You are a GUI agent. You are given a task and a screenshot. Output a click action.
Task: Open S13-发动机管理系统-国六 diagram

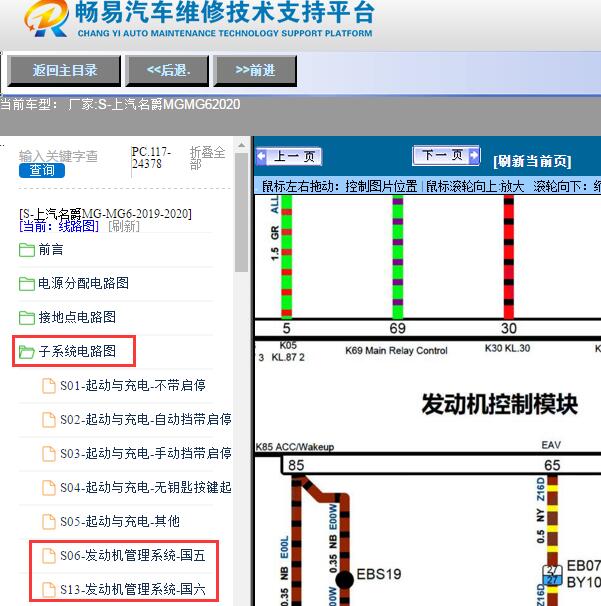[x=133, y=589]
